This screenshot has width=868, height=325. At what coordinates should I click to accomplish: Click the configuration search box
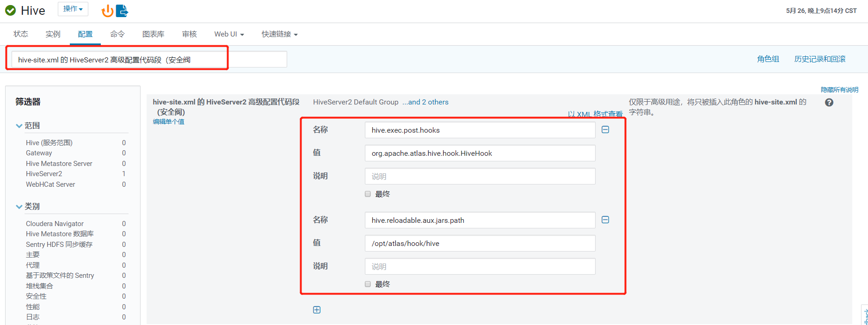(x=149, y=60)
